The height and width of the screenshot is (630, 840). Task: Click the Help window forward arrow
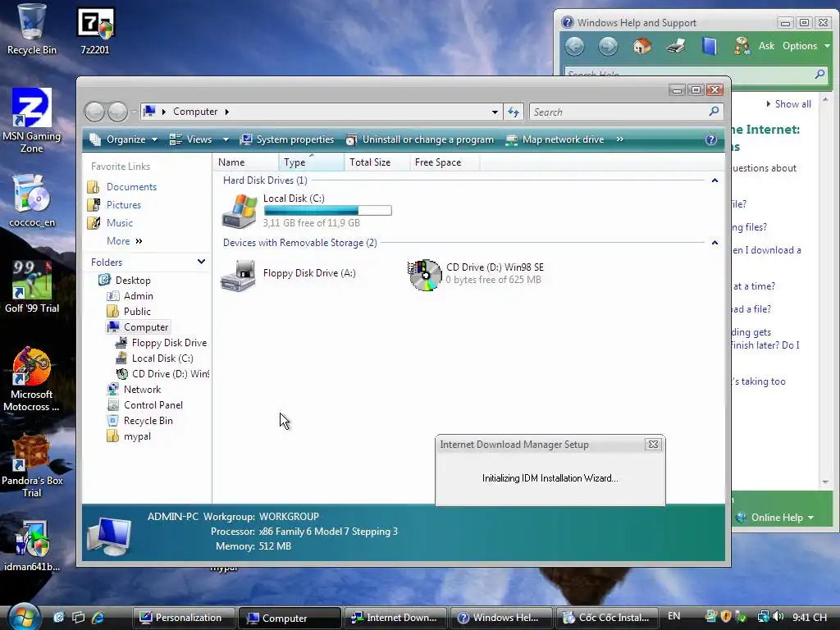click(x=608, y=46)
